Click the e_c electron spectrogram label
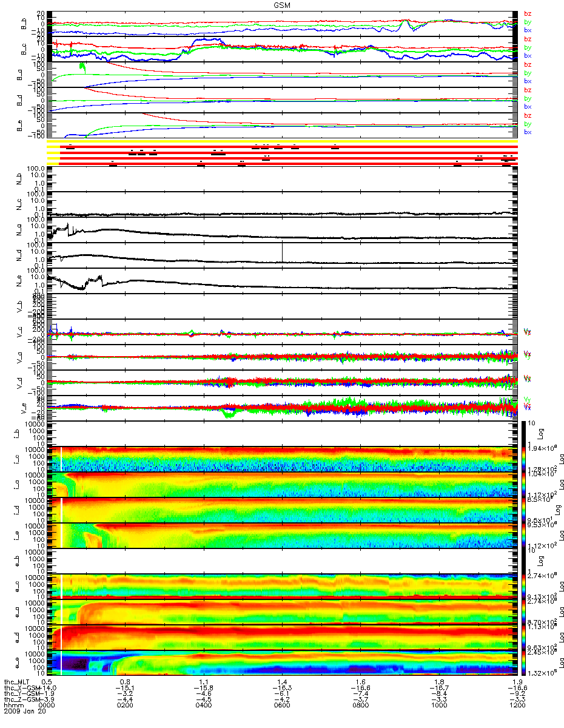Viewport: 564px width, 728px height. click(16, 587)
